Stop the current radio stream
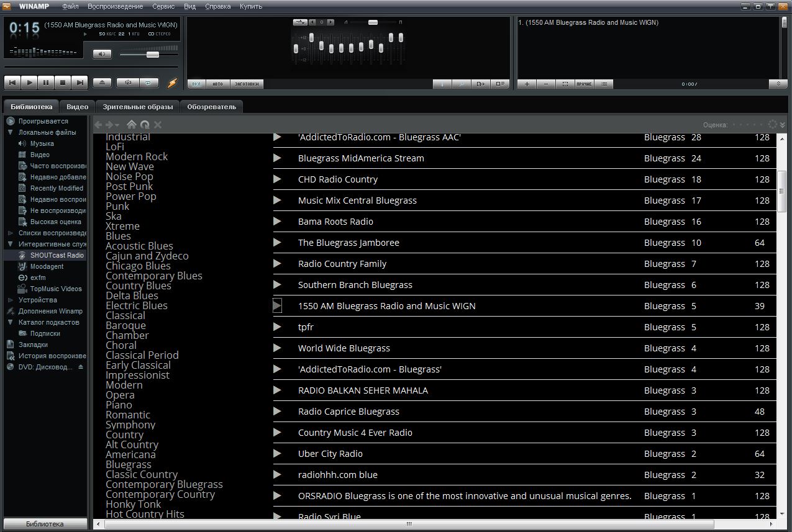The width and height of the screenshot is (792, 532). (63, 82)
